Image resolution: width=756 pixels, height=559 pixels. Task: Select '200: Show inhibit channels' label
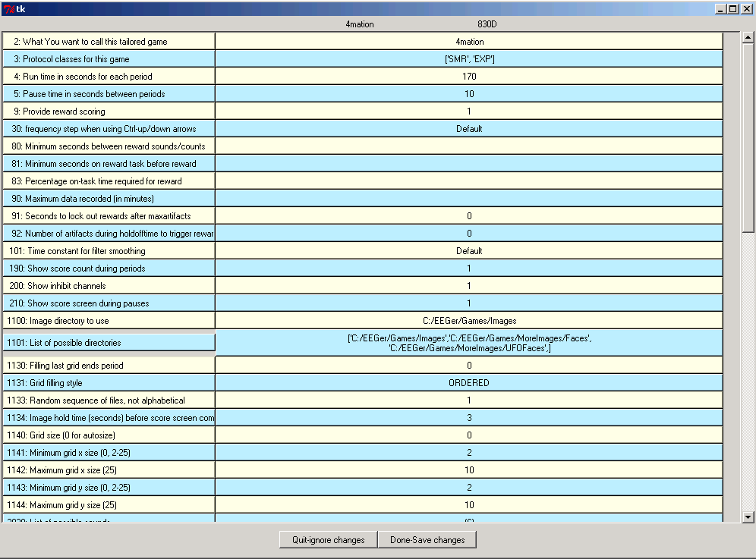tap(109, 285)
